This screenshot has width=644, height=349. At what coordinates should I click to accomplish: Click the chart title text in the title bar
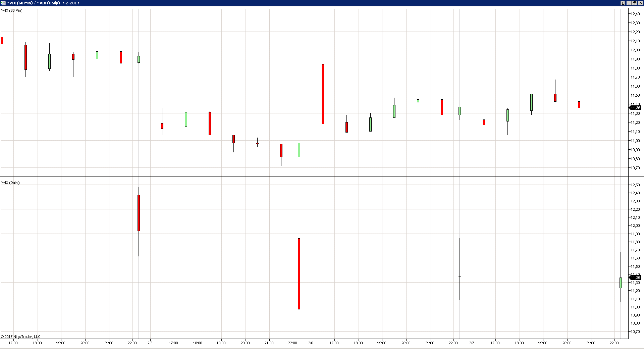[43, 3]
